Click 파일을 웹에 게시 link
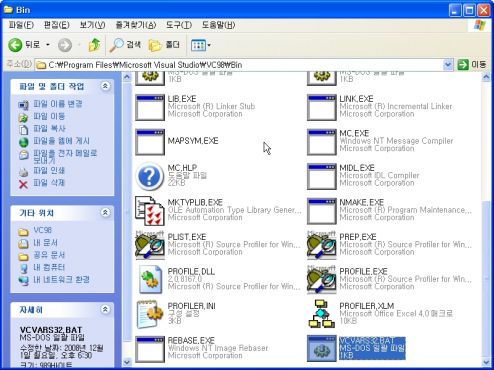494x370 pixels. click(61, 141)
